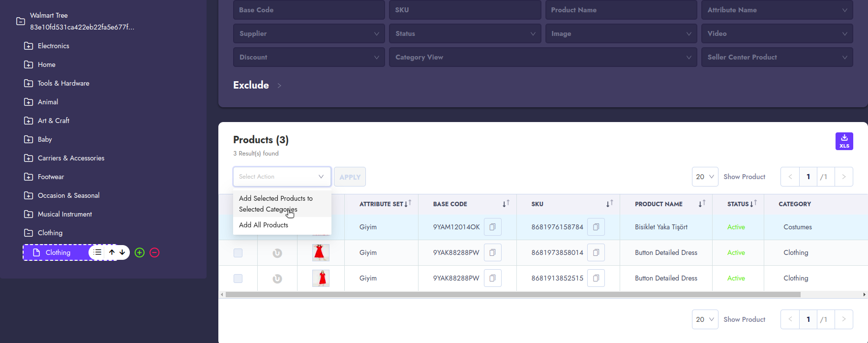Open list icon on selected Clothing
The width and height of the screenshot is (868, 343).
(98, 252)
